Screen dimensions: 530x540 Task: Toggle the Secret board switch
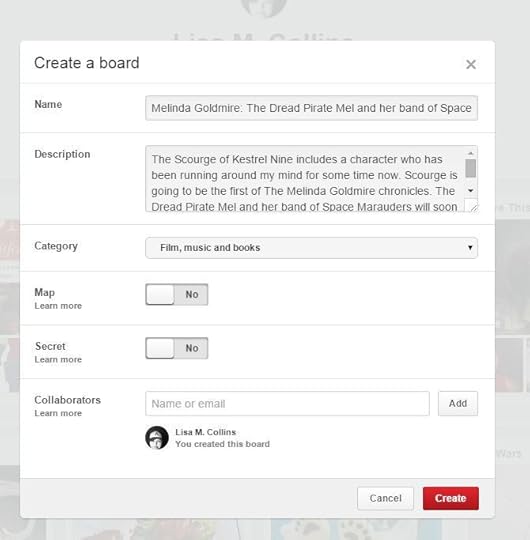(176, 348)
